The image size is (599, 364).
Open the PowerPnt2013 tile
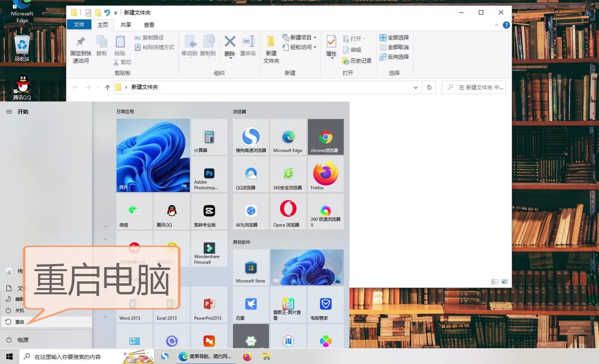click(x=209, y=305)
